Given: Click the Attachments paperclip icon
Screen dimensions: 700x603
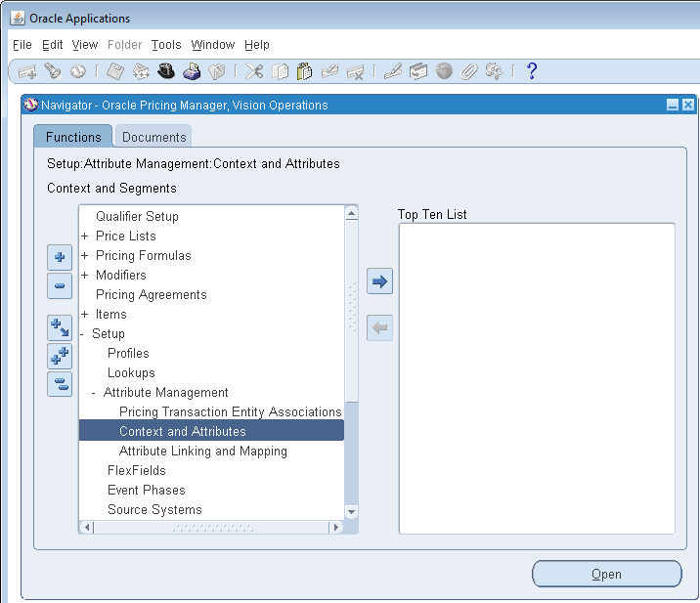Looking at the screenshot, I should point(468,71).
